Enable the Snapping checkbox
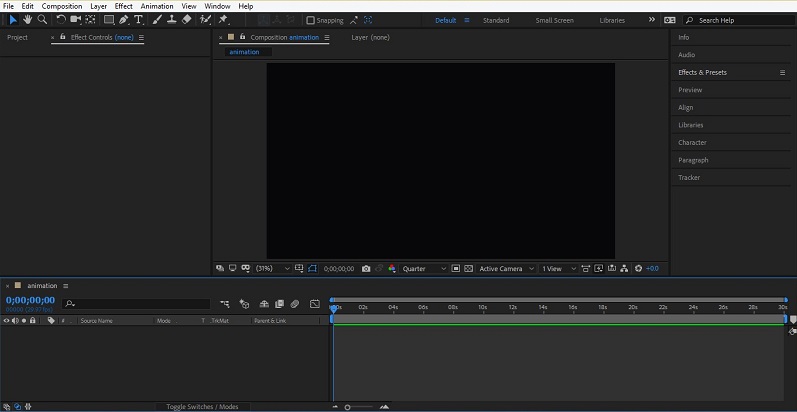Viewport: 797px width, 412px height. 310,20
